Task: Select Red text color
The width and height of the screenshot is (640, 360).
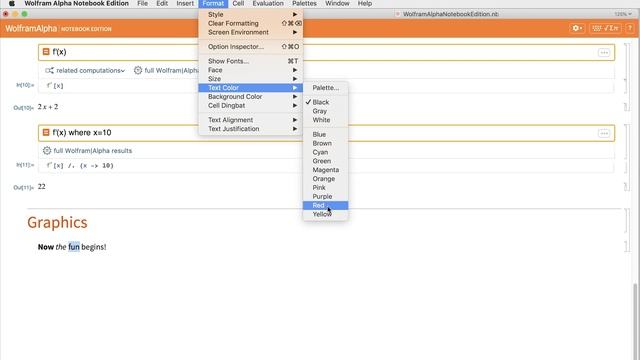Action: 325,205
